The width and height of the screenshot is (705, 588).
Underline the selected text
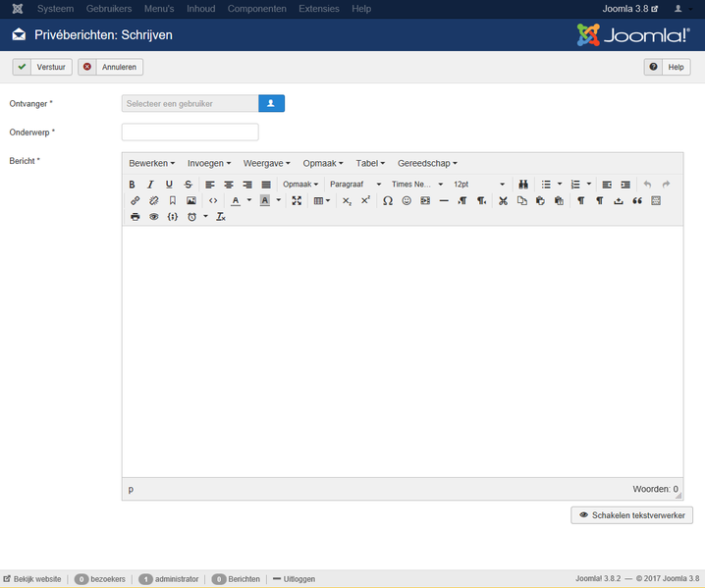click(x=169, y=185)
